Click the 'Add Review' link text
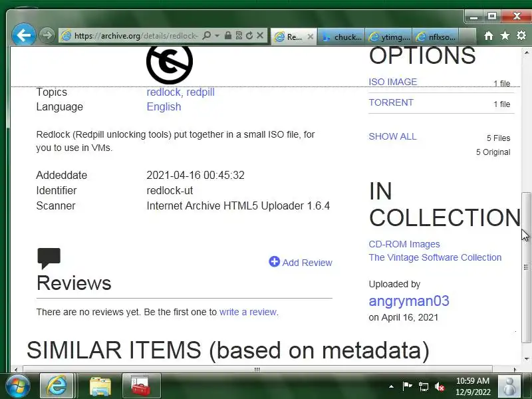This screenshot has height=399, width=532. 307,263
